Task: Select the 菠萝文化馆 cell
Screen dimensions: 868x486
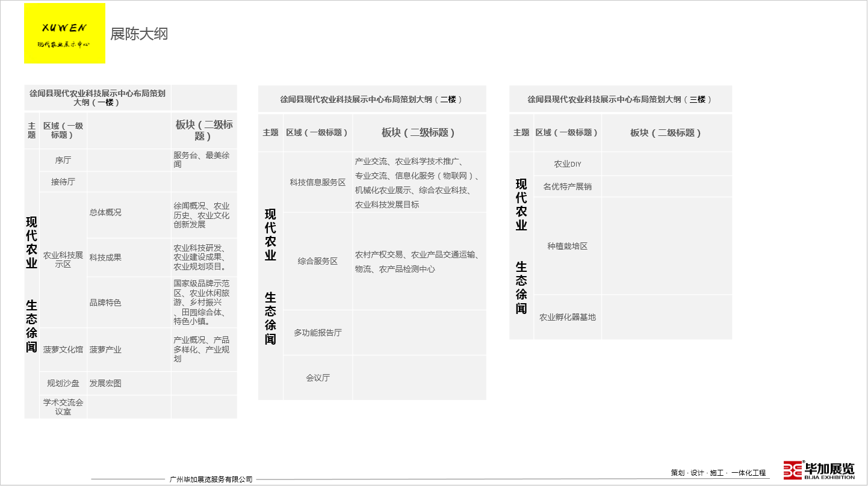Action: [63, 349]
